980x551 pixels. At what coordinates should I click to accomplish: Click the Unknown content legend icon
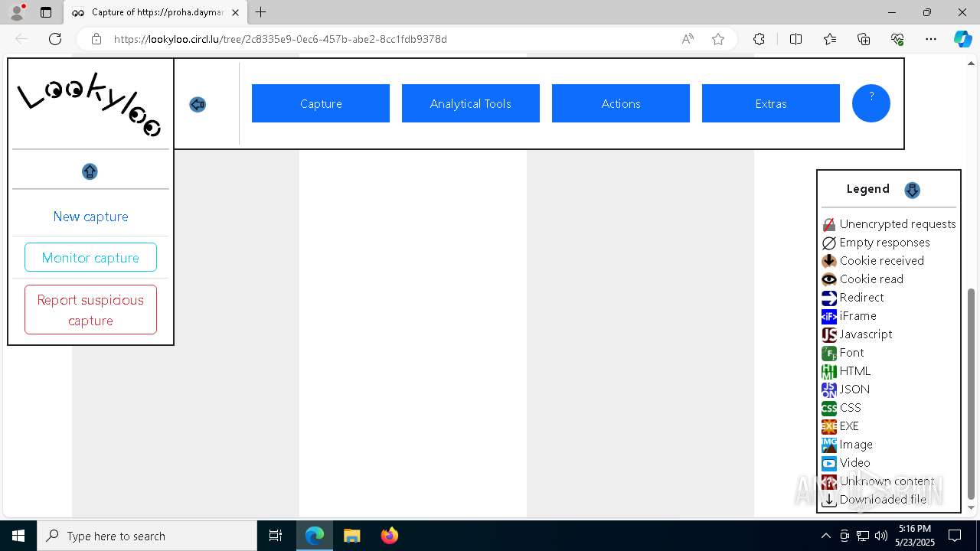pos(829,481)
